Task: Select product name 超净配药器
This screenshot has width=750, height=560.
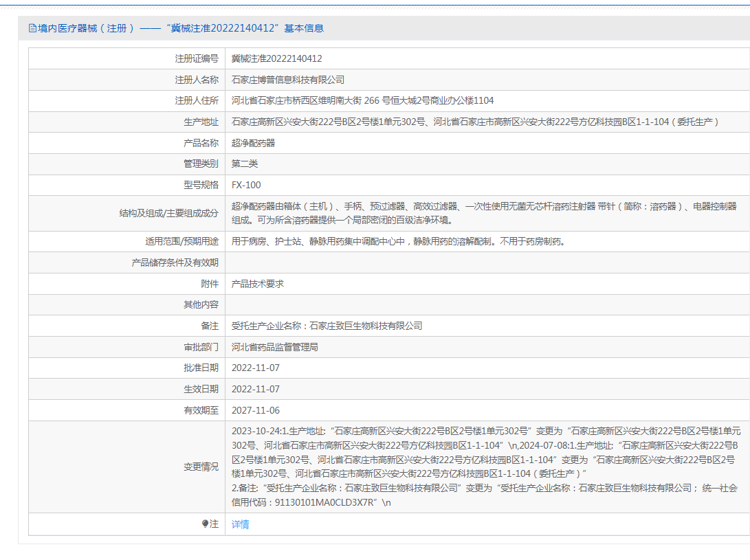Action: click(x=253, y=143)
